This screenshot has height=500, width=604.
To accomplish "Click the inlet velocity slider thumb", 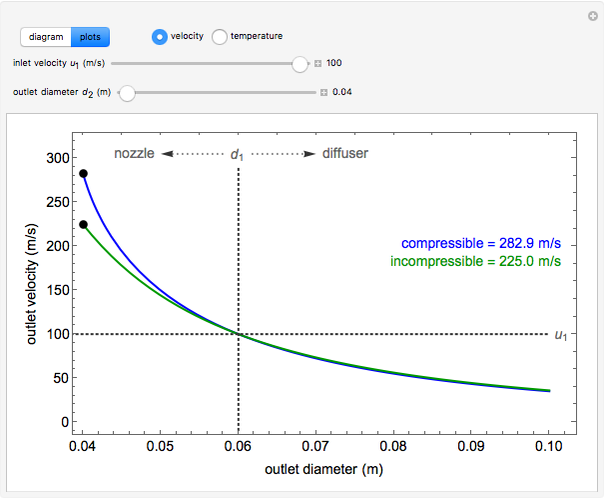I will (x=299, y=64).
